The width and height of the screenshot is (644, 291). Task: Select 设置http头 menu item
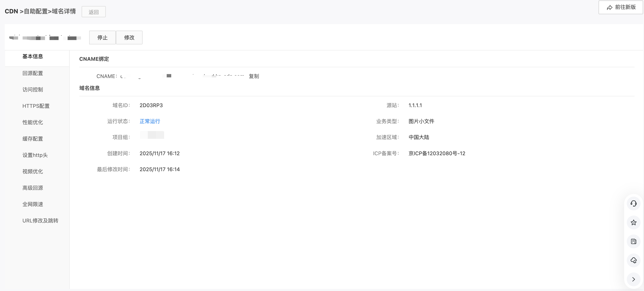point(35,155)
